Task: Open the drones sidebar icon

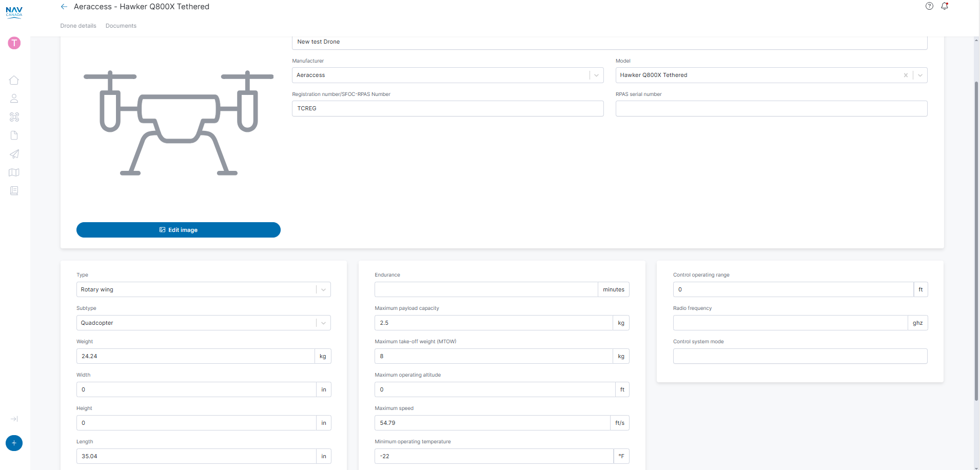Action: click(x=14, y=117)
